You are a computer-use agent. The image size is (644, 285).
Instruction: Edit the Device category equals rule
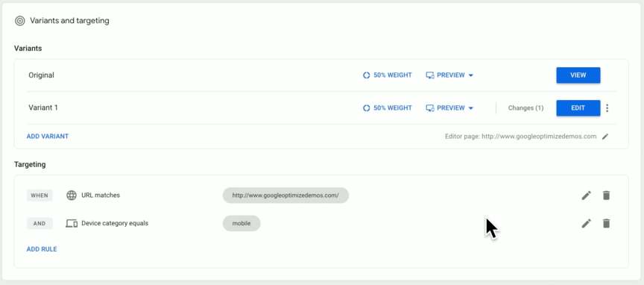tap(586, 223)
